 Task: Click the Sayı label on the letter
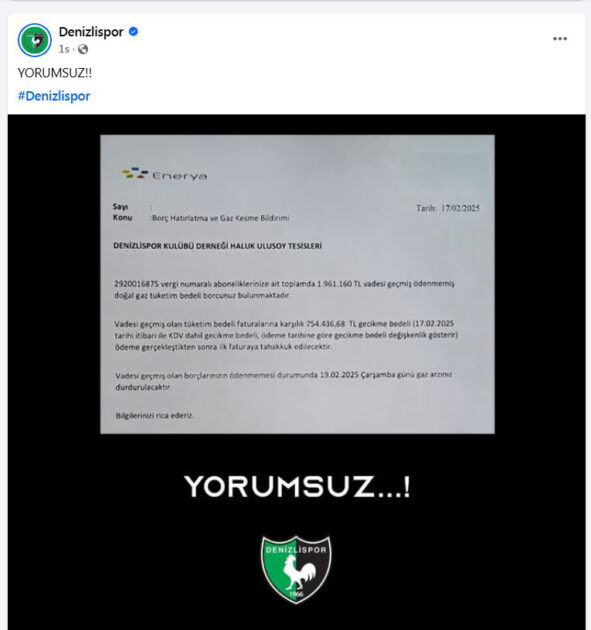[x=121, y=207]
